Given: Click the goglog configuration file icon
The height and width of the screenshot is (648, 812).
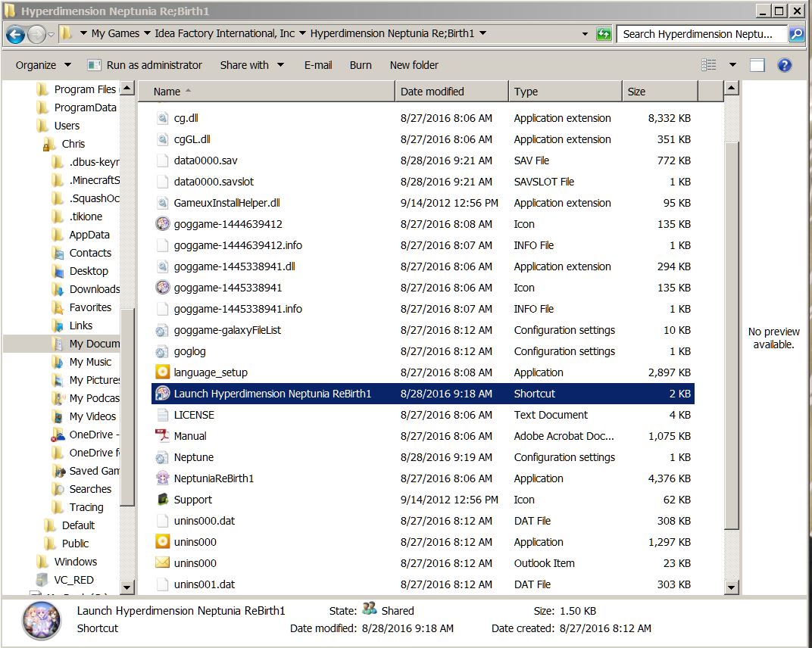Looking at the screenshot, I should tap(163, 351).
